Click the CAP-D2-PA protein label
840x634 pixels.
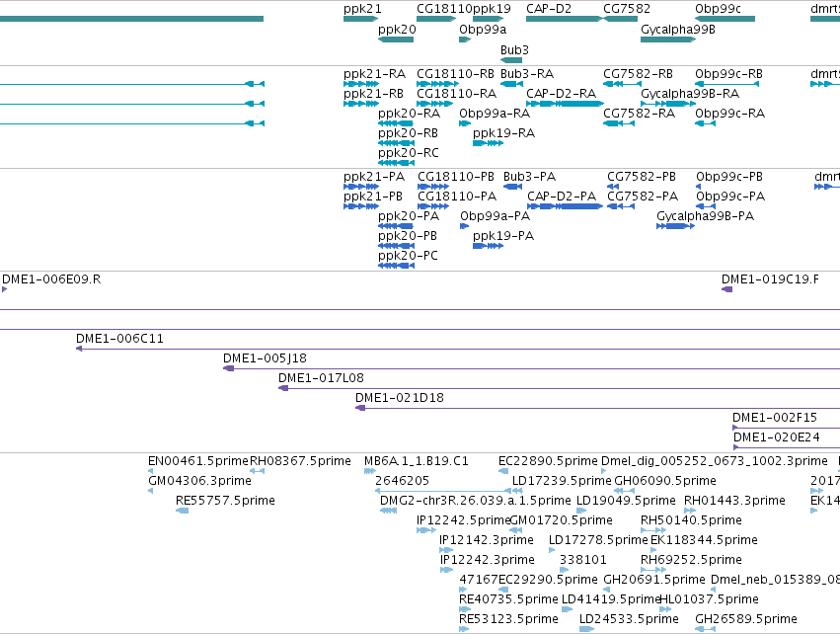562,197
